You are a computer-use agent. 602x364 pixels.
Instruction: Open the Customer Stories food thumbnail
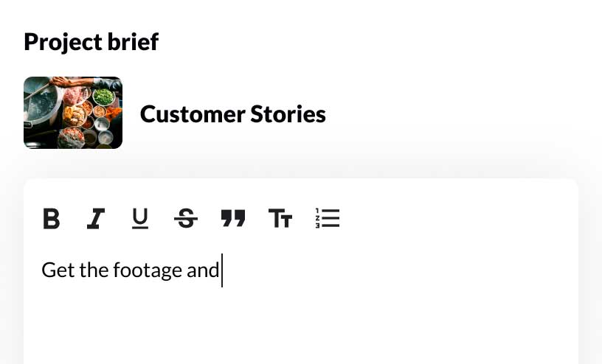coord(73,113)
